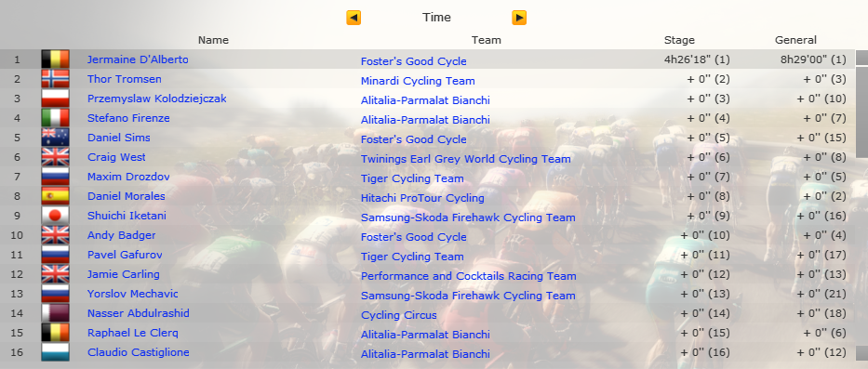Viewport: 868px width, 369px height.
Task: Click the Spanish flag next to Daniel Morales
Action: 56,196
